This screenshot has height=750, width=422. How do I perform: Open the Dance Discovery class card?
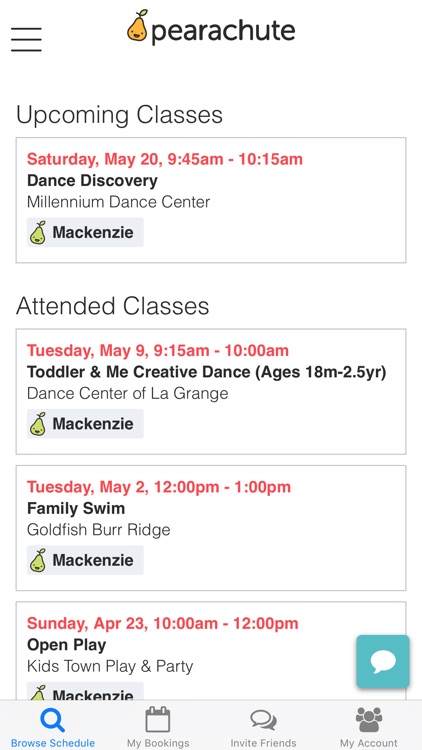(x=211, y=200)
